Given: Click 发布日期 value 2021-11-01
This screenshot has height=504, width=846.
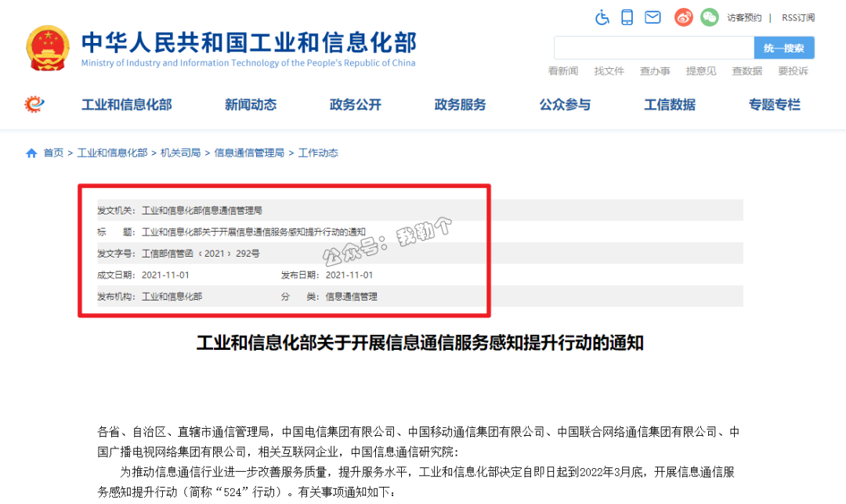Looking at the screenshot, I should (x=349, y=275).
